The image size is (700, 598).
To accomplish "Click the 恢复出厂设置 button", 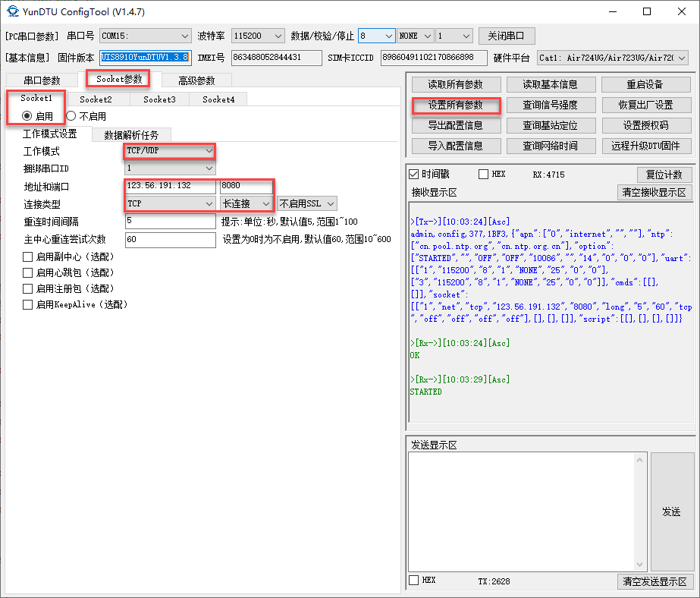I will point(645,105).
